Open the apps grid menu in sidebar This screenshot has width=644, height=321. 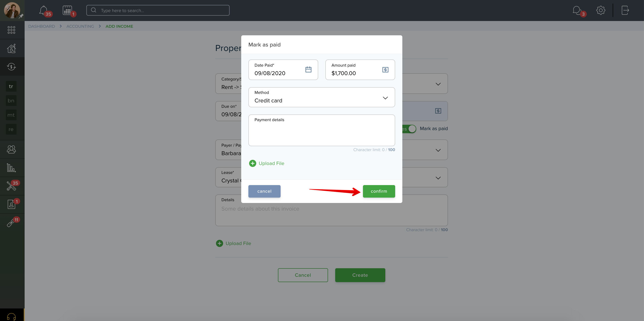tap(11, 30)
